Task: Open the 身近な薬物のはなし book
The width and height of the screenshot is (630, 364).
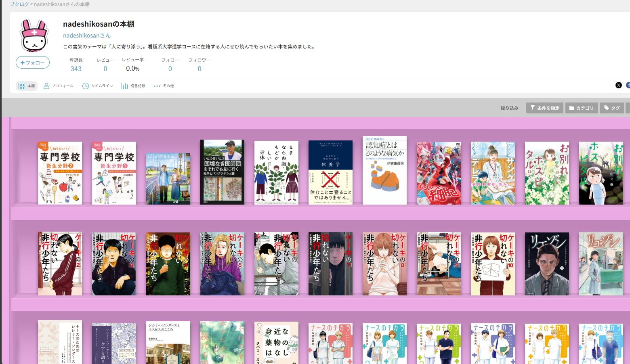Action: coord(276,343)
